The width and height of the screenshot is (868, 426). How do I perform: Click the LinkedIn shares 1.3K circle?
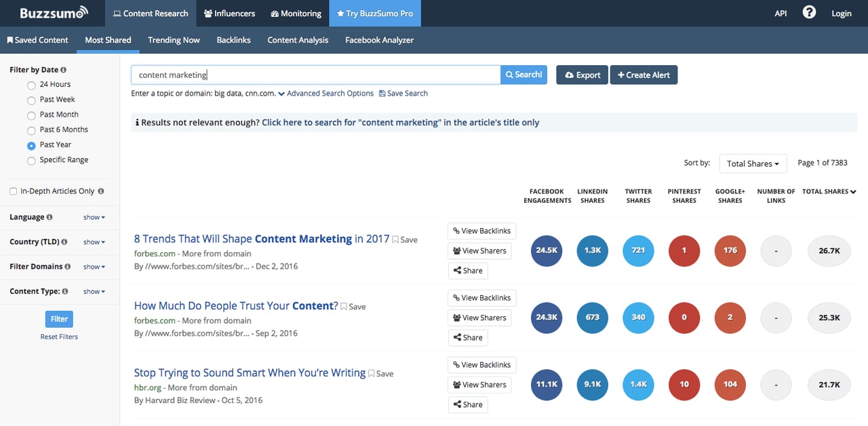pos(593,250)
